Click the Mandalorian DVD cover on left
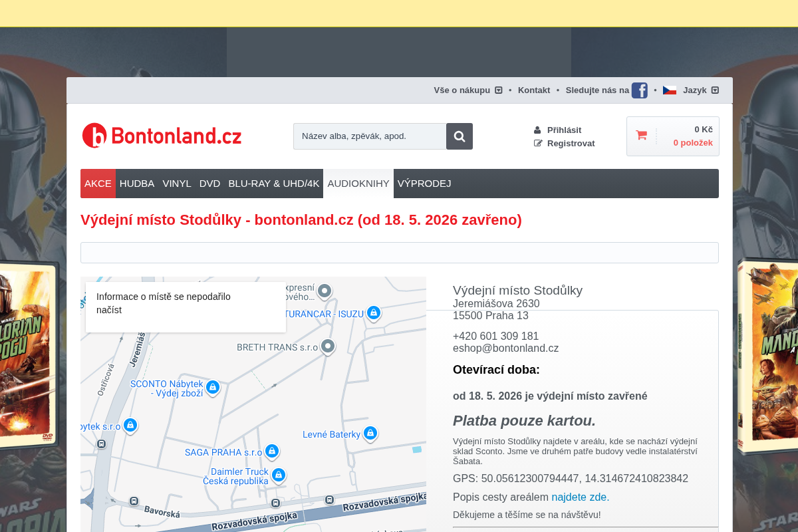This screenshot has width=798, height=532. 29,356
